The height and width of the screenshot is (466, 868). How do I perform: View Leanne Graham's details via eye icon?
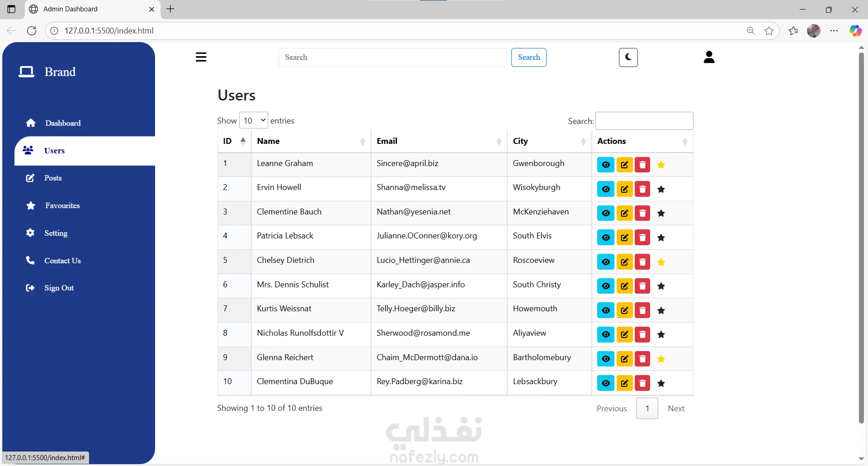tap(605, 165)
